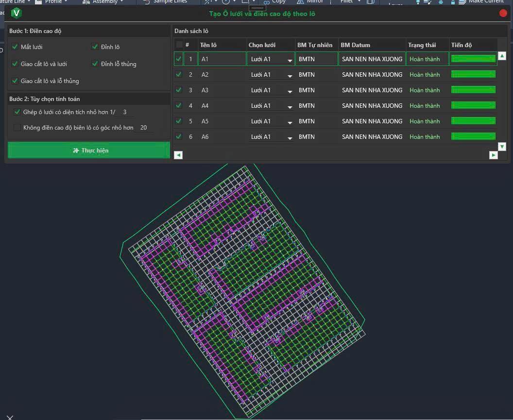Click the green Thực hiện button

click(89, 151)
